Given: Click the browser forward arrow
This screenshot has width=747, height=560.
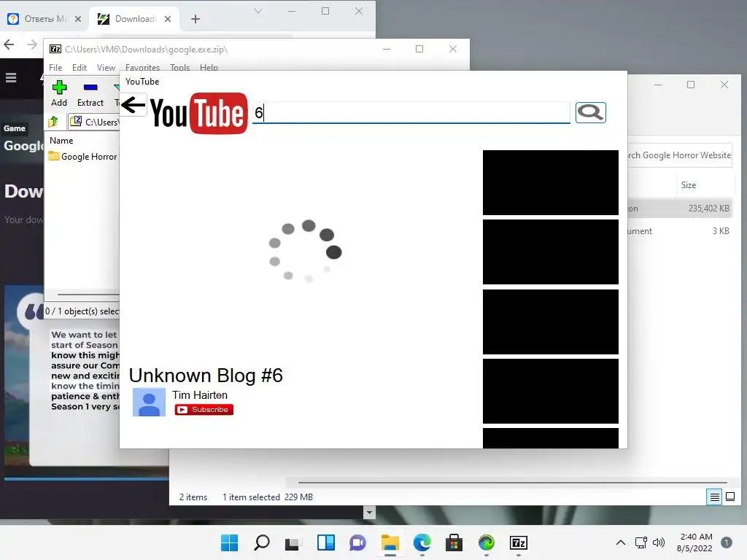Looking at the screenshot, I should [32, 44].
